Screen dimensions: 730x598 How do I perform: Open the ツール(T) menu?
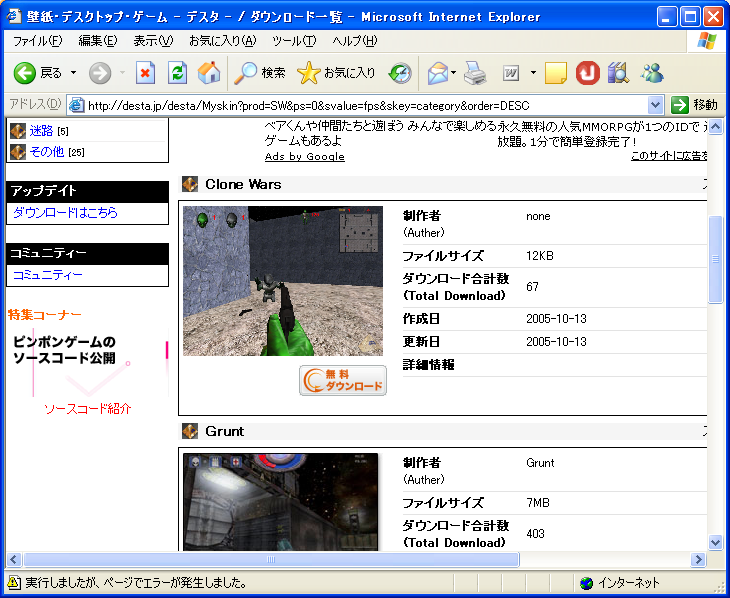294,41
